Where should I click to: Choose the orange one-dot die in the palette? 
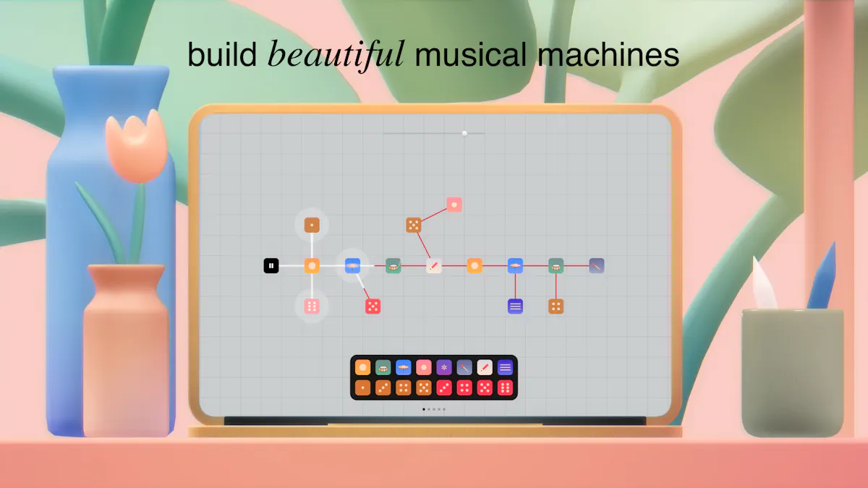pyautogui.click(x=363, y=388)
